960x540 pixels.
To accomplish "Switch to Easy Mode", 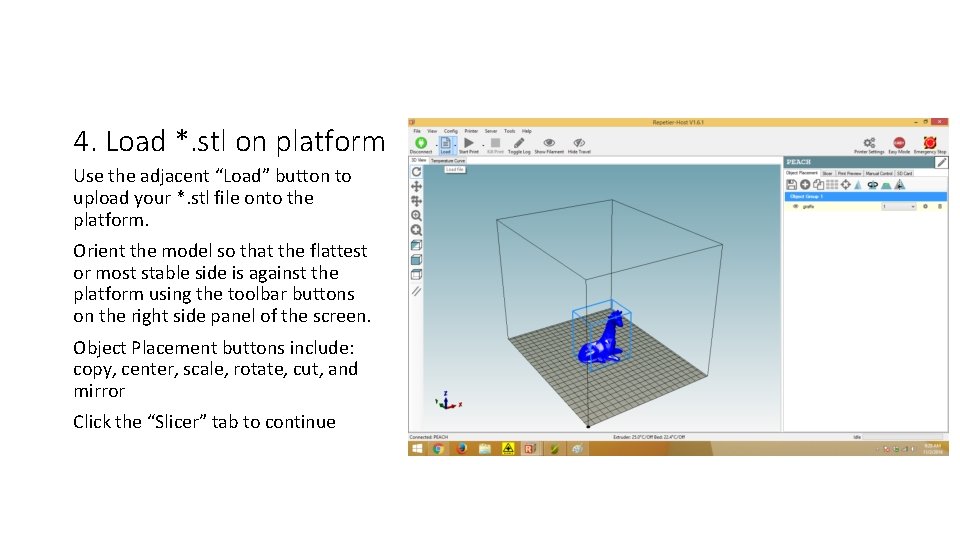I will (899, 143).
